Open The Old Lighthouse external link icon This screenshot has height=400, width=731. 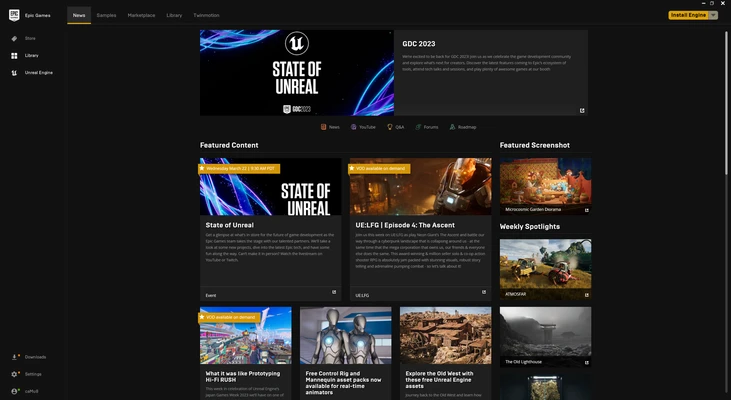(x=586, y=362)
